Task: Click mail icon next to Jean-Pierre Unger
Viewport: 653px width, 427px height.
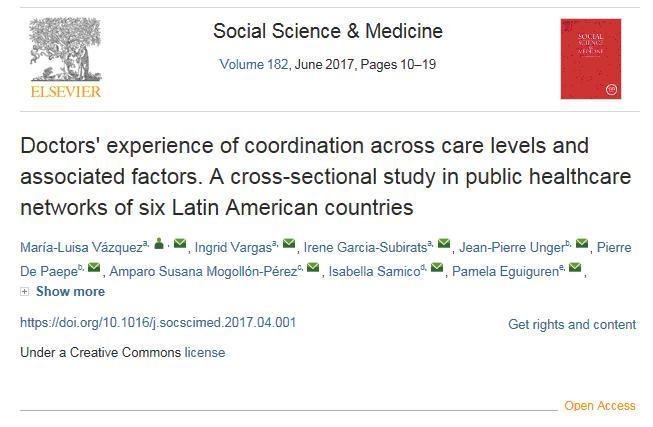Action: pos(582,243)
